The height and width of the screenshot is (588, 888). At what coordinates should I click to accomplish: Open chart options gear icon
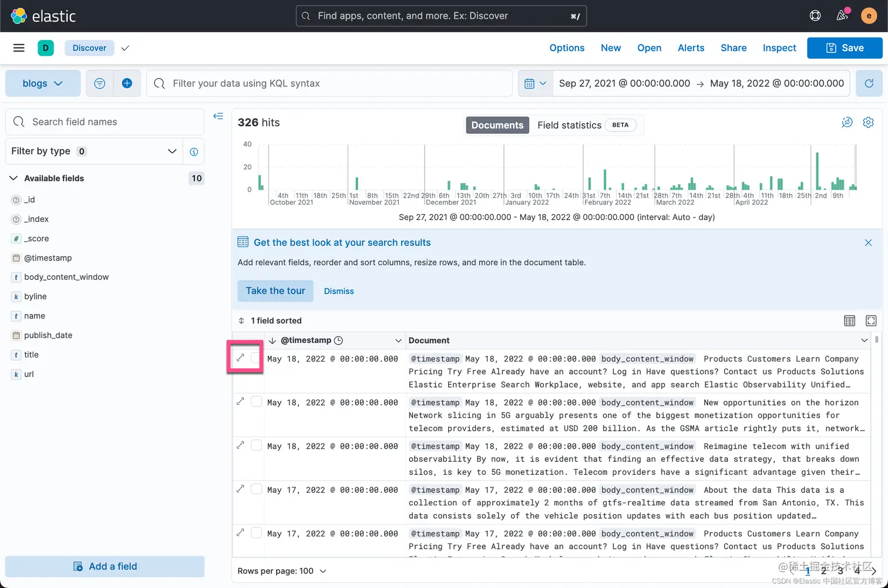[868, 122]
